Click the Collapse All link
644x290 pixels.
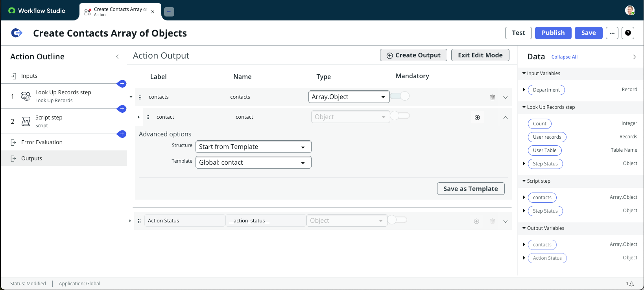point(565,57)
